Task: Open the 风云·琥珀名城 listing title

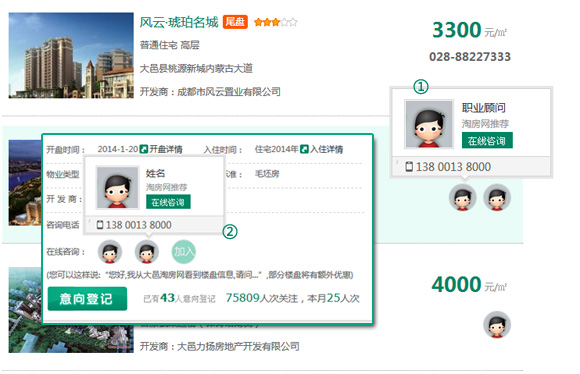Action: [179, 22]
